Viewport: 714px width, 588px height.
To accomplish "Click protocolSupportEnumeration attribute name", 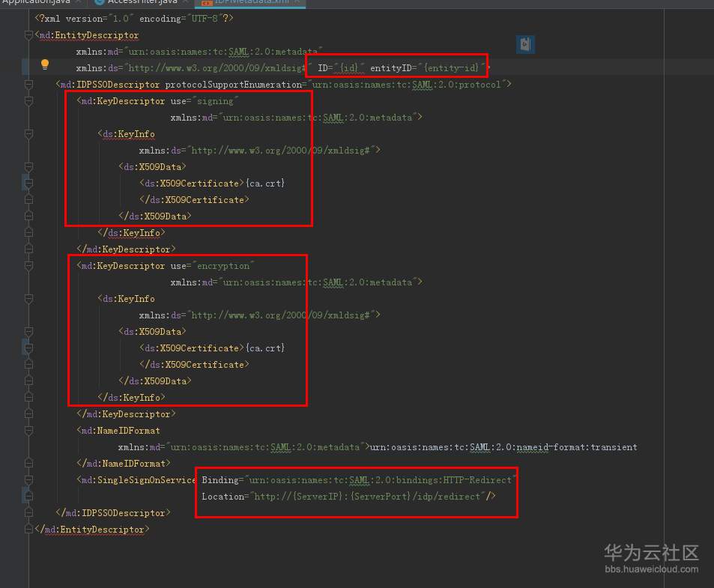I will pos(233,85).
